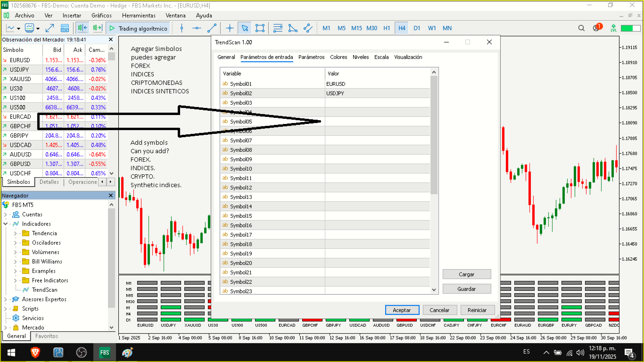The height and width of the screenshot is (362, 644).
Task: Open the Windows Start menu
Action: pos(10,352)
